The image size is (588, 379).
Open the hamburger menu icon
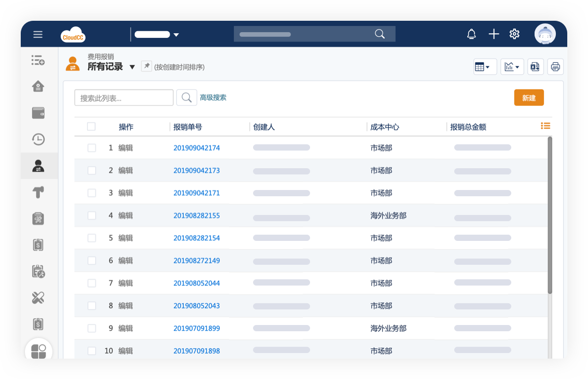tap(38, 35)
